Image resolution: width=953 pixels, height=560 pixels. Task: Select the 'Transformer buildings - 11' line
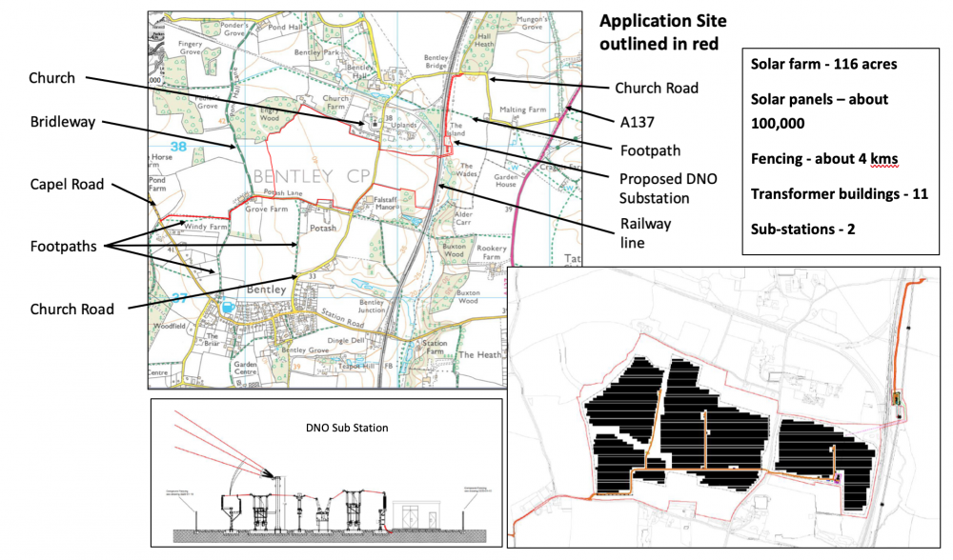tap(840, 193)
